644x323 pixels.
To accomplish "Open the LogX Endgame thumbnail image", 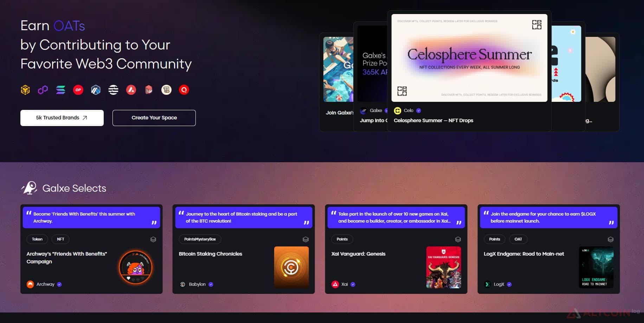I will pyautogui.click(x=596, y=267).
